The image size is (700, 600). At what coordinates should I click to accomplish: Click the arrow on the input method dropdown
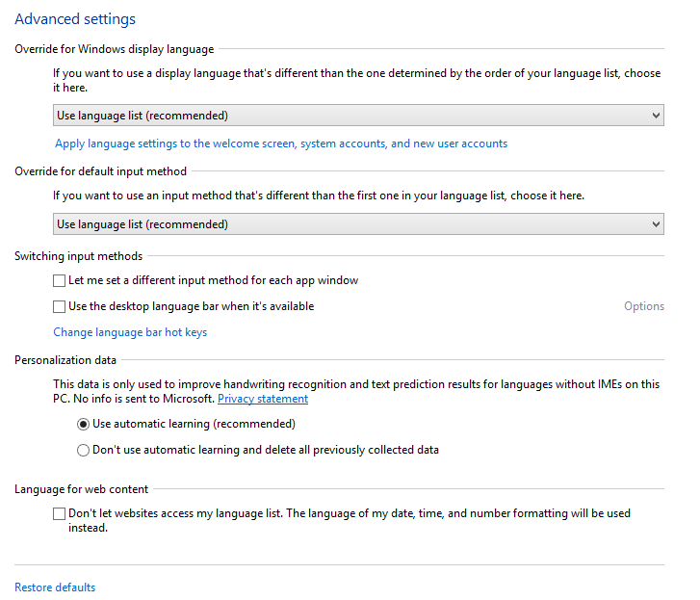click(x=656, y=224)
